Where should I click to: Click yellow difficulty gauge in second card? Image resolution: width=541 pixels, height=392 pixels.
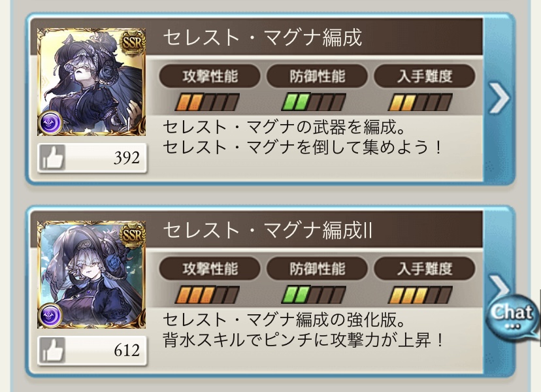(x=420, y=295)
